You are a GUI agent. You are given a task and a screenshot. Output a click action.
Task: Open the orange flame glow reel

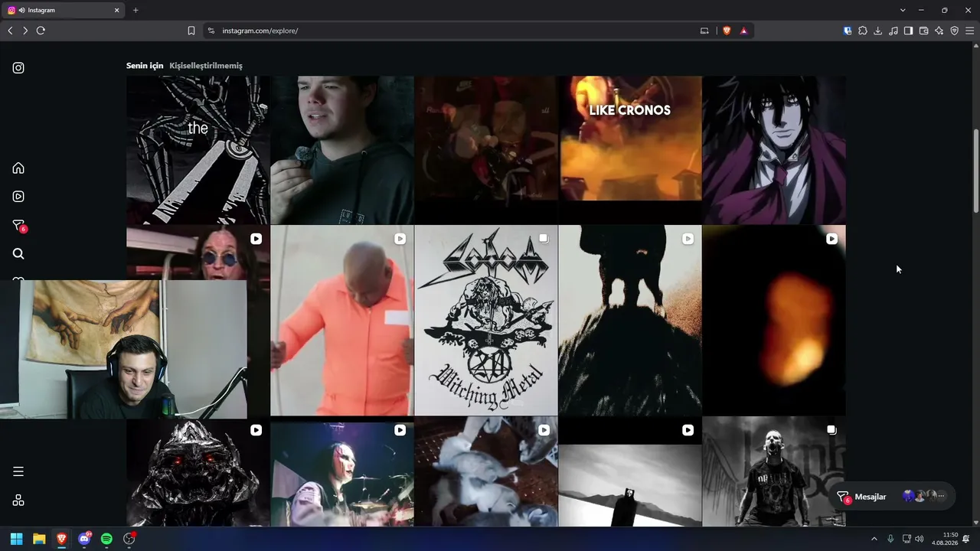click(774, 320)
